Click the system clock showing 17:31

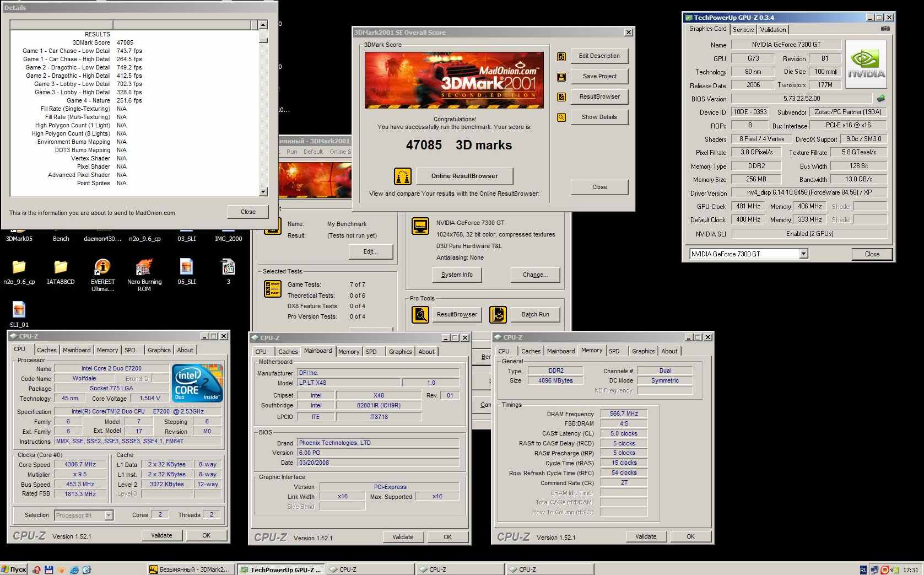[x=911, y=570]
